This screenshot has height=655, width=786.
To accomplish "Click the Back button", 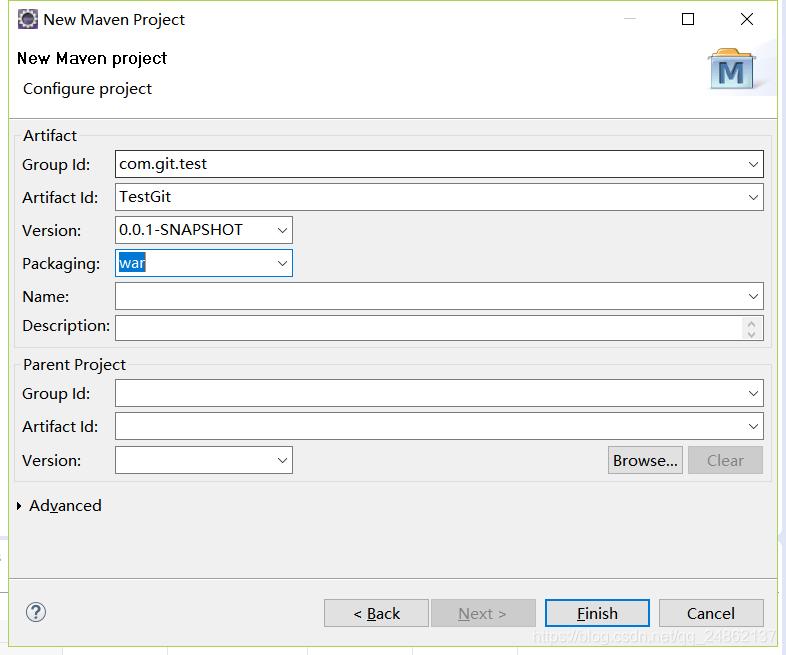I will tap(376, 613).
